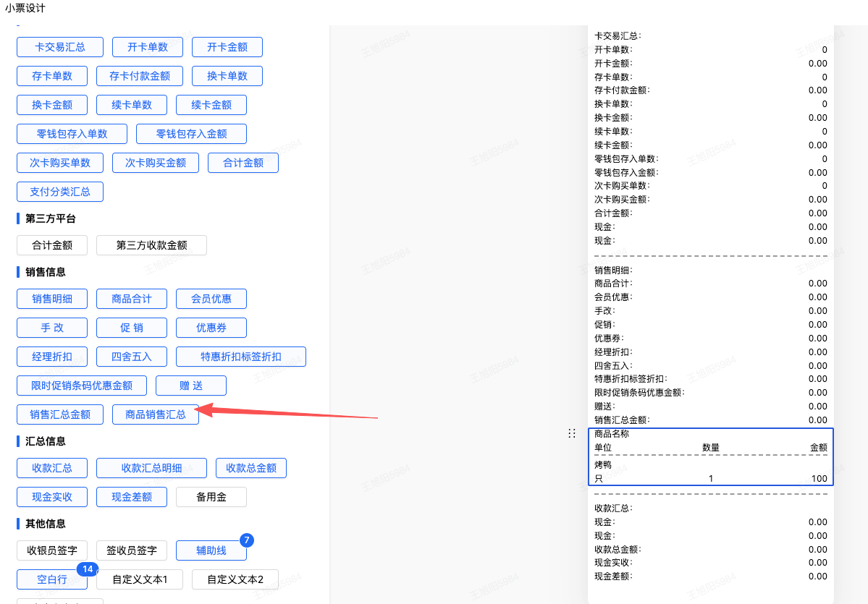The width and height of the screenshot is (868, 604).
Task: Click the 小票设计 page title
Action: [x=25, y=8]
